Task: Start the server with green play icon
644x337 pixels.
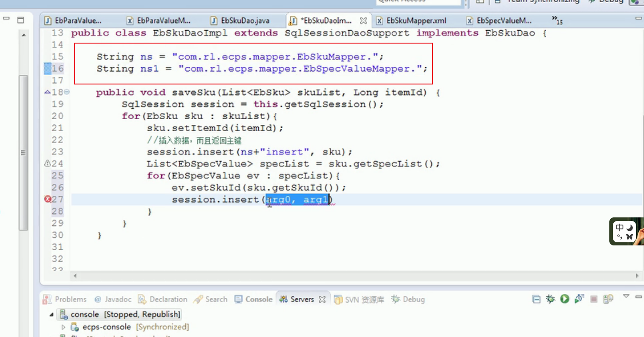Action: coord(565,299)
